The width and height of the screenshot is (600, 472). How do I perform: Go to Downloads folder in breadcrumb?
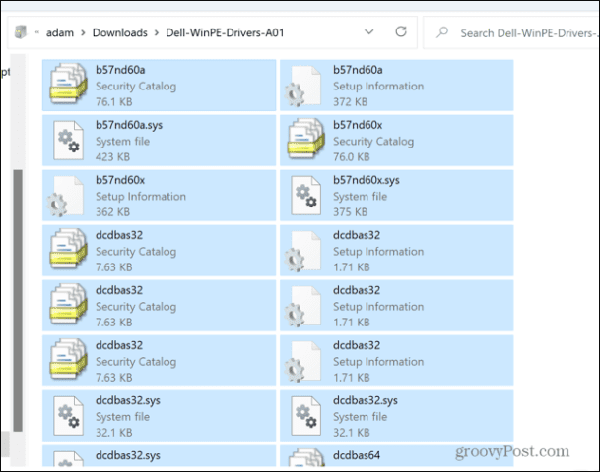pyautogui.click(x=120, y=33)
